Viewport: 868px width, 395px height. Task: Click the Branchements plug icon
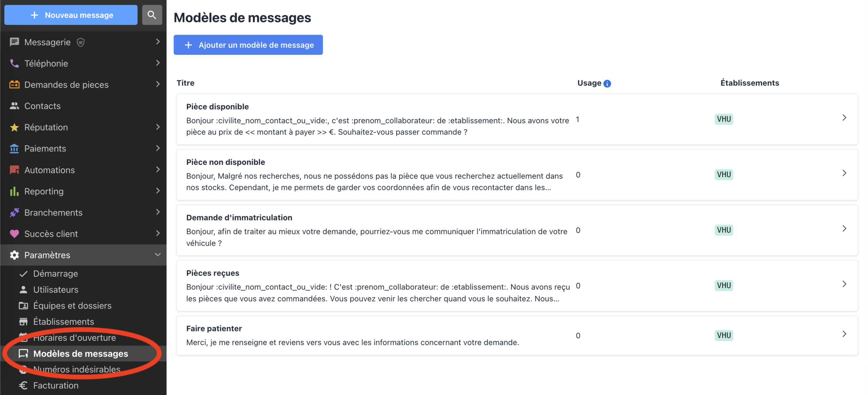tap(14, 212)
